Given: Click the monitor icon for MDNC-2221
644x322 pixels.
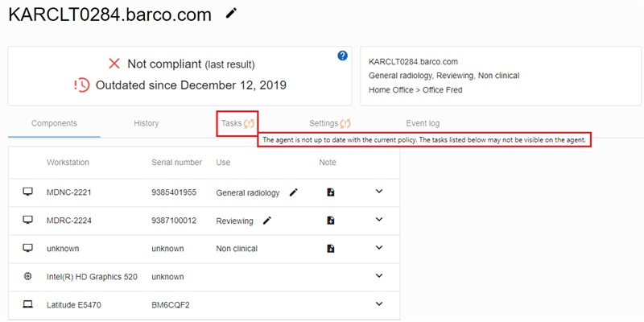Looking at the screenshot, I should [28, 192].
